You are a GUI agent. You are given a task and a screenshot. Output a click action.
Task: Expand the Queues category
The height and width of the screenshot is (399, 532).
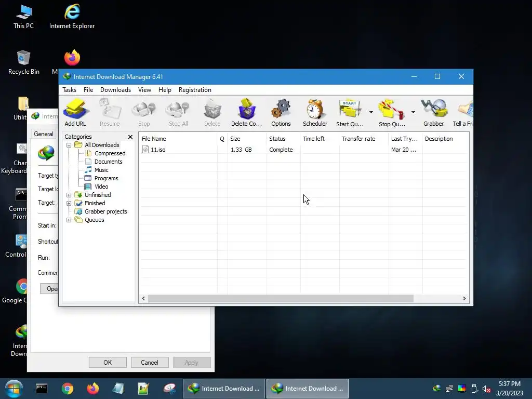(69, 220)
